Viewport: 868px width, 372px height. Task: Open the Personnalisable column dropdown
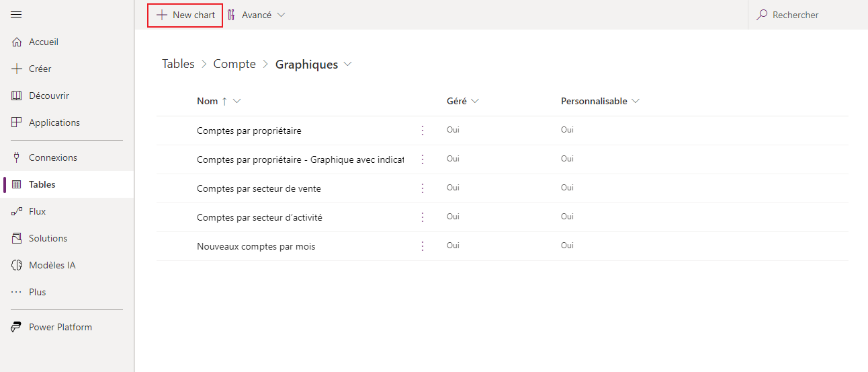(636, 101)
